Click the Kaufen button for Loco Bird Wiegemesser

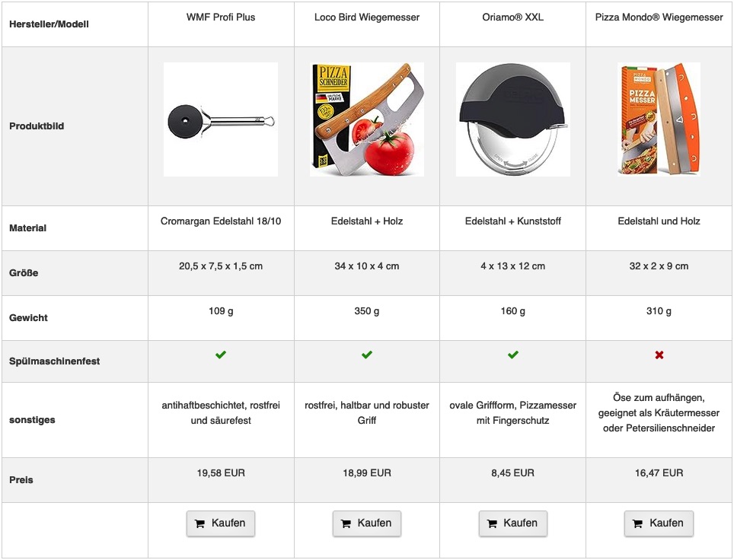(x=366, y=523)
